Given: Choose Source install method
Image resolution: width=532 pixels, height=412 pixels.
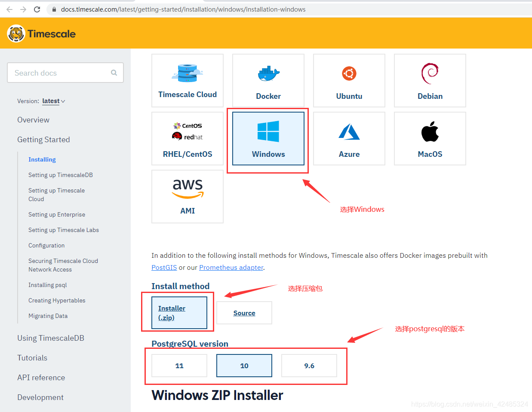Looking at the screenshot, I should [244, 313].
